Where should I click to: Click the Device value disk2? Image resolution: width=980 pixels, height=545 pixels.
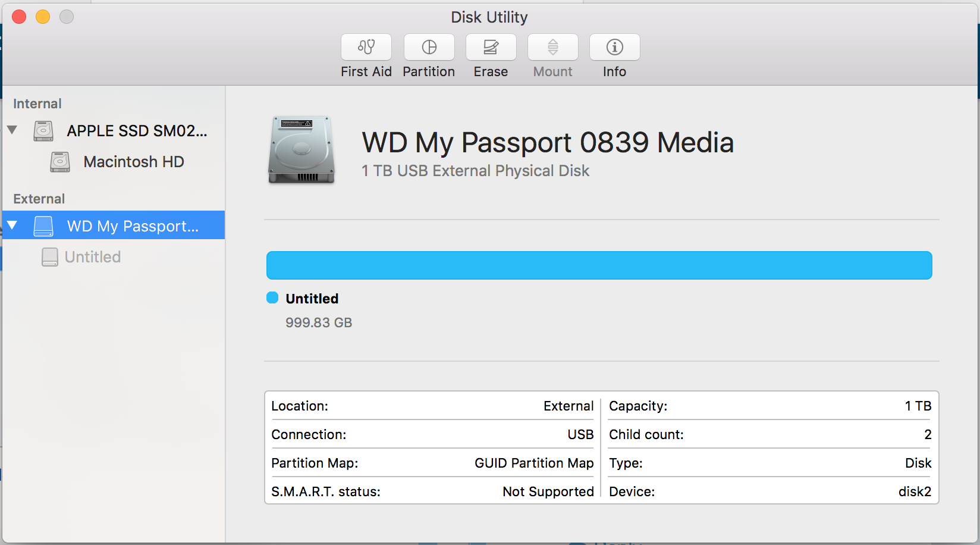(x=915, y=491)
